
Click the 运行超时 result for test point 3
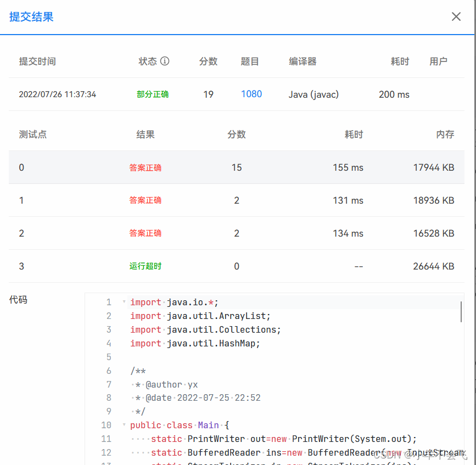tap(145, 266)
